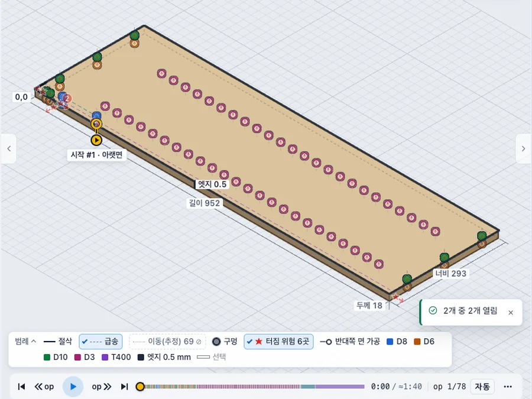Screen dimensions: 532x399
Task: Toggle the 터짐 위험 6곳 warnings
Action: pyautogui.click(x=278, y=341)
